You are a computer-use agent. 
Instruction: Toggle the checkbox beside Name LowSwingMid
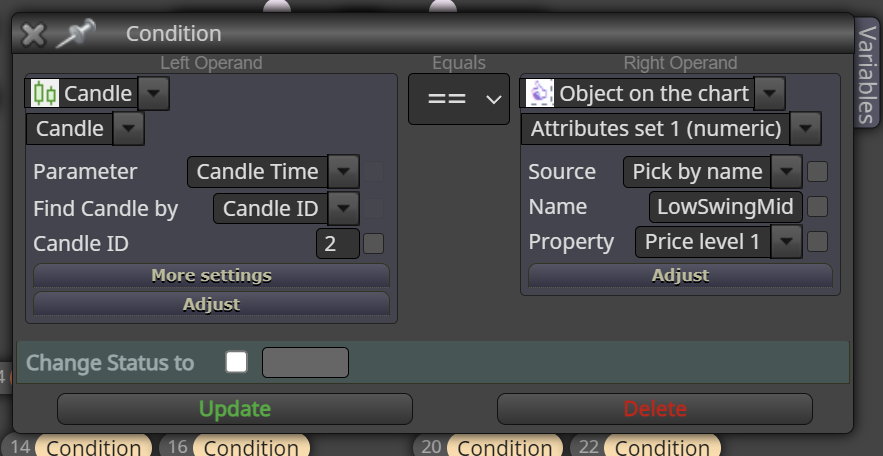pos(818,207)
